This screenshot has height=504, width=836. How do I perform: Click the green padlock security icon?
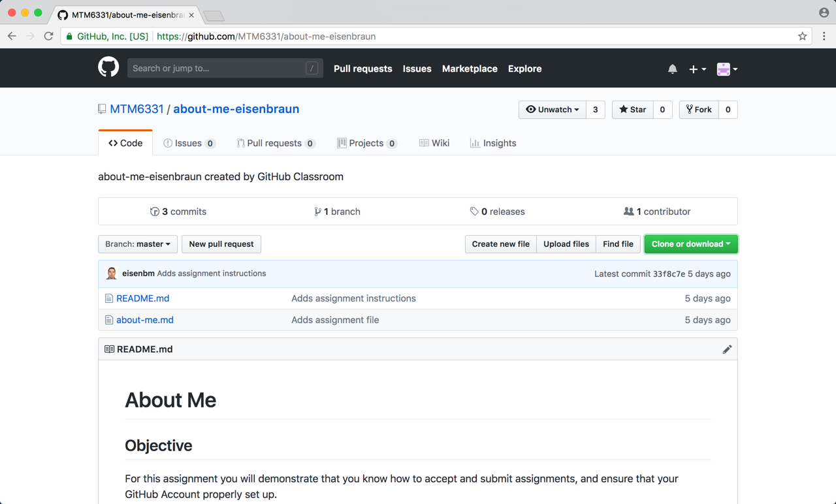click(69, 37)
